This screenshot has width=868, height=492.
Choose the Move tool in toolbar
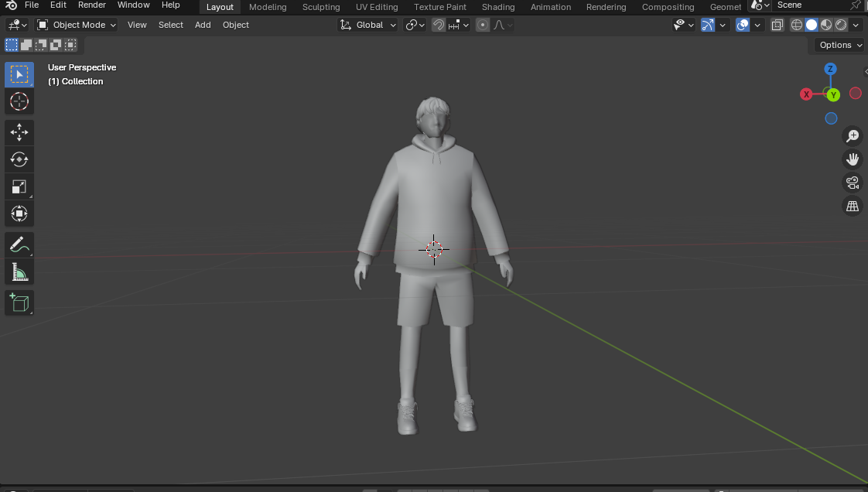(x=19, y=132)
